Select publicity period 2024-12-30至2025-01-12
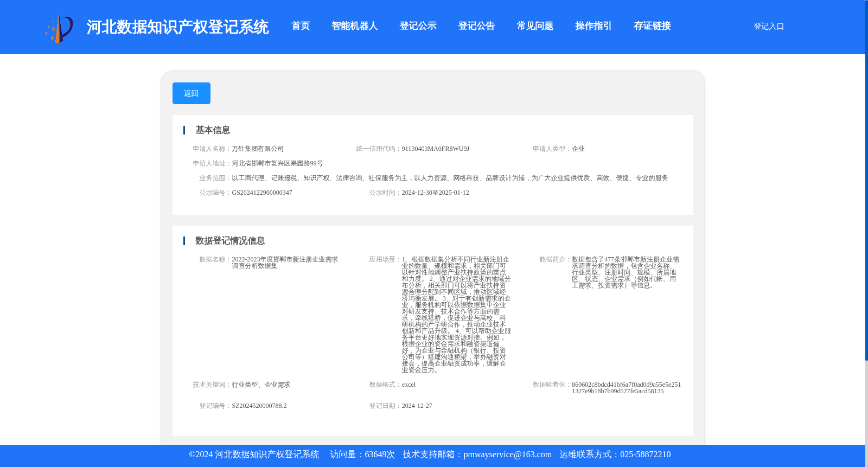Screen dimensions: 868x467 pyautogui.click(x=436, y=193)
